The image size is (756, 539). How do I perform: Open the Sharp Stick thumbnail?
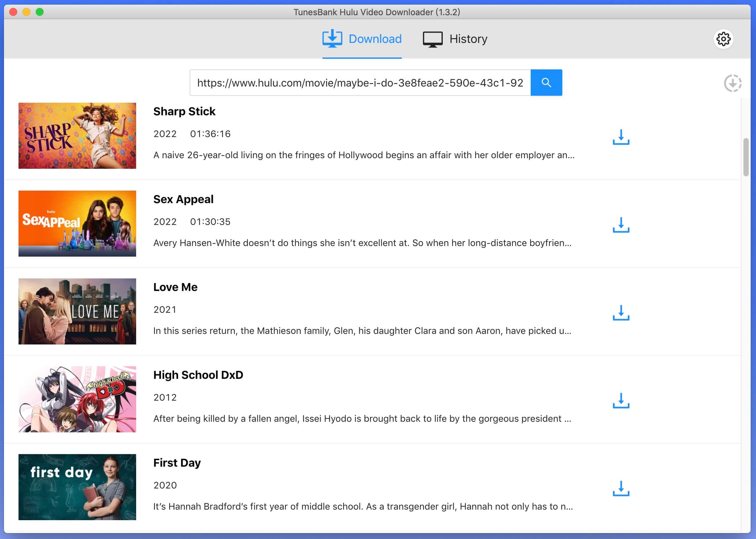(77, 136)
